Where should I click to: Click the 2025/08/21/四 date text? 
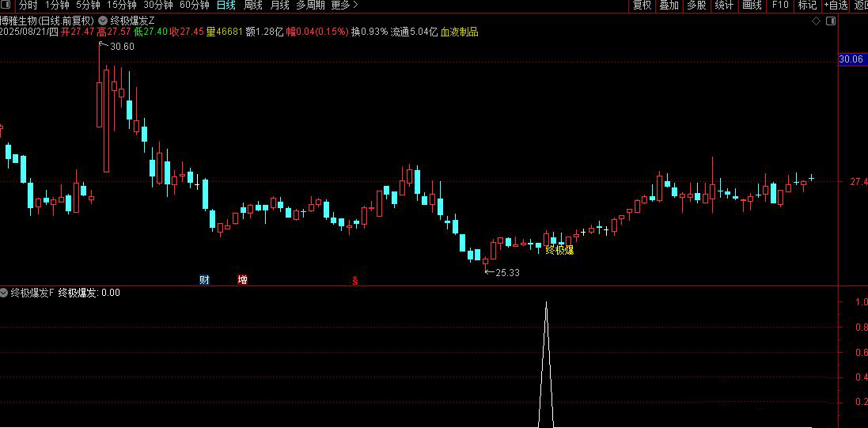(29, 32)
